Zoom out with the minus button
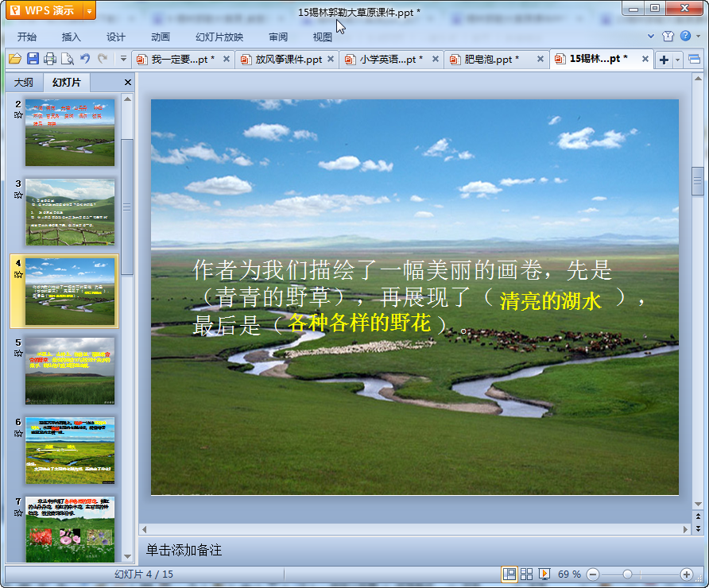 (x=593, y=574)
